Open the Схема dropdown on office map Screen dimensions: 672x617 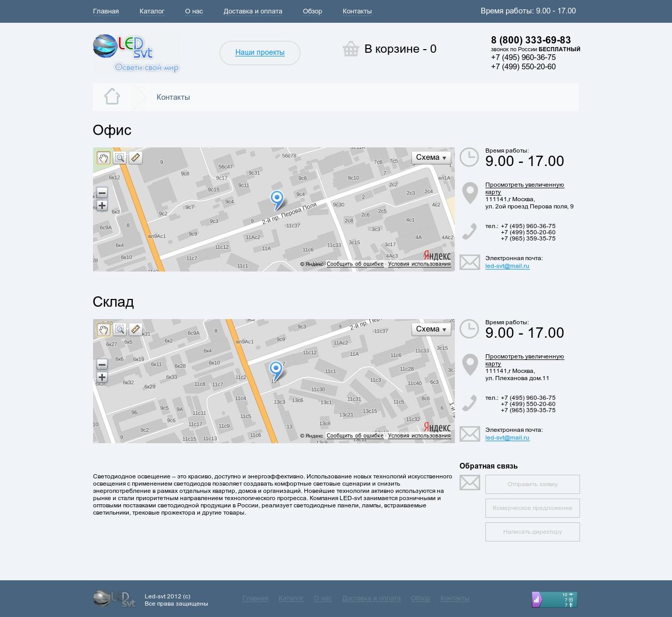431,158
